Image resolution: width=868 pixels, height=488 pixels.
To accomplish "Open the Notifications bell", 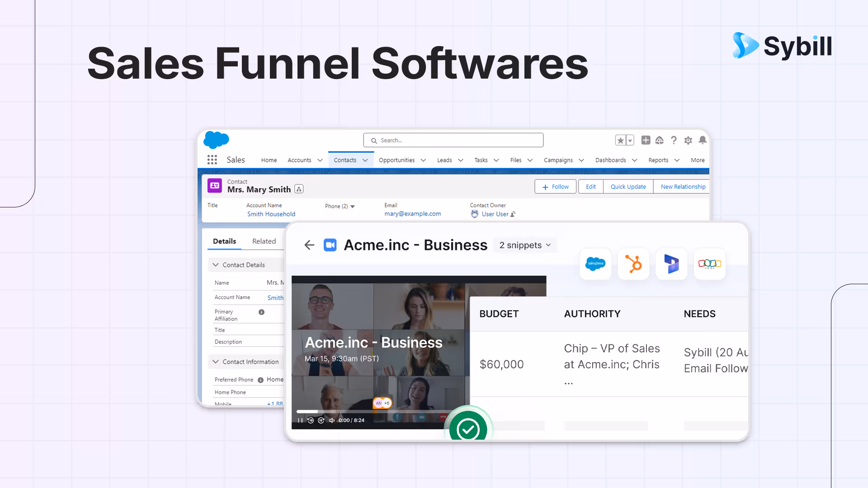I will (x=703, y=140).
